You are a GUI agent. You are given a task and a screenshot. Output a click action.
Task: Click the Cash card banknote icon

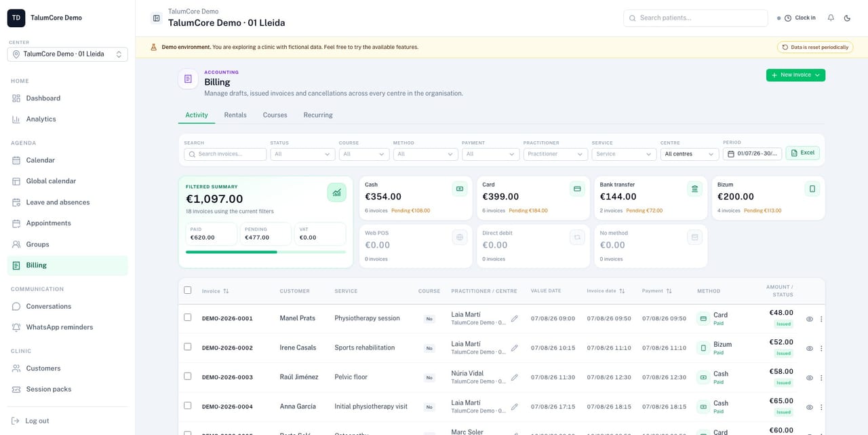[460, 189]
